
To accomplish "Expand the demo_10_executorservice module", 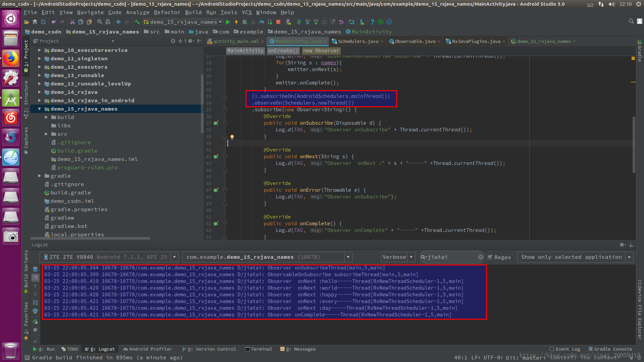I will 40,50.
